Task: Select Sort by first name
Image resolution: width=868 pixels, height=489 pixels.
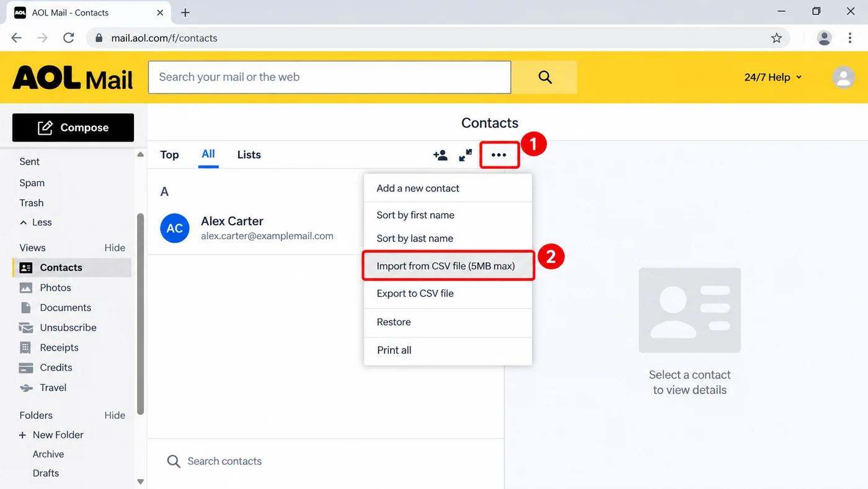Action: [x=448, y=215]
